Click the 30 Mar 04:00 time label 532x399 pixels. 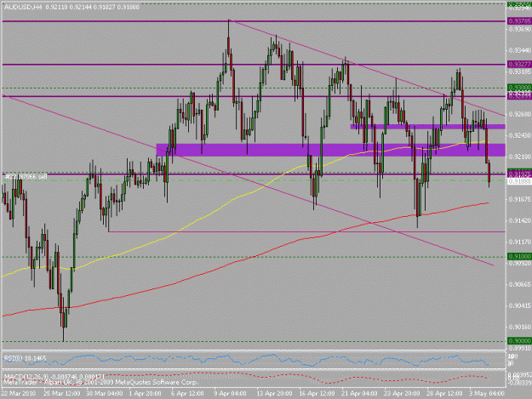(x=104, y=394)
